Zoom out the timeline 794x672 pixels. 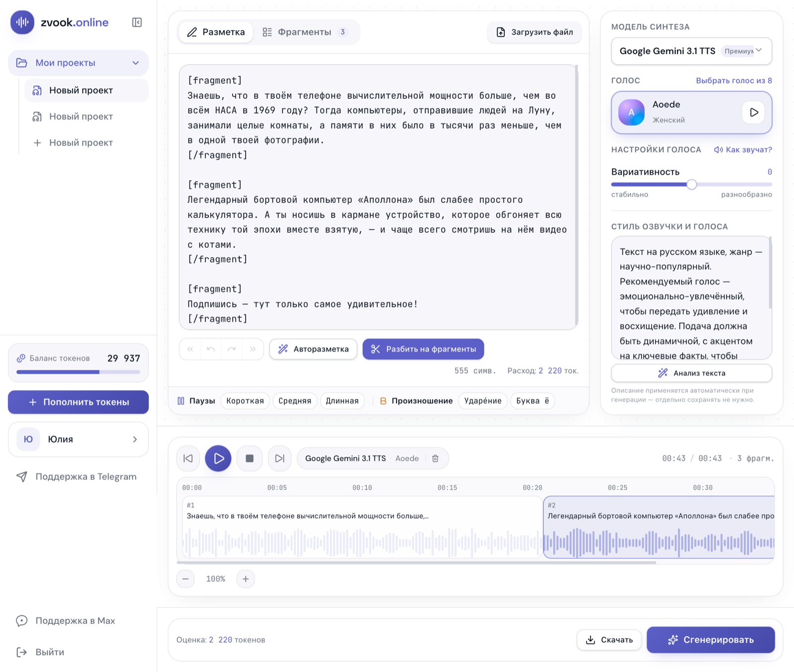[x=186, y=579]
